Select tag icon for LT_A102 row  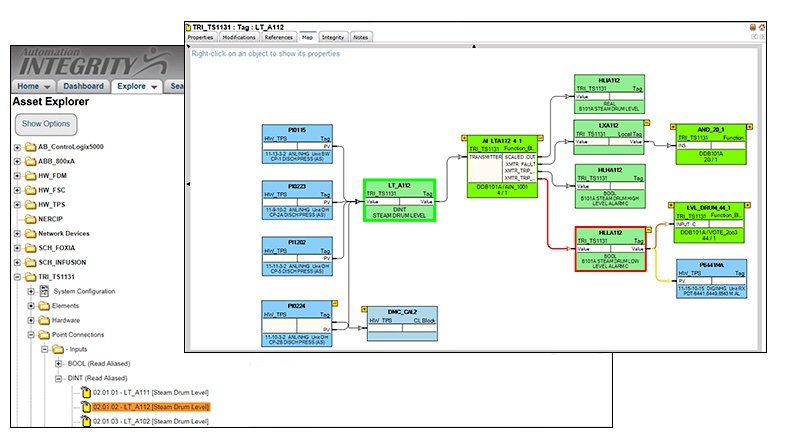86,421
